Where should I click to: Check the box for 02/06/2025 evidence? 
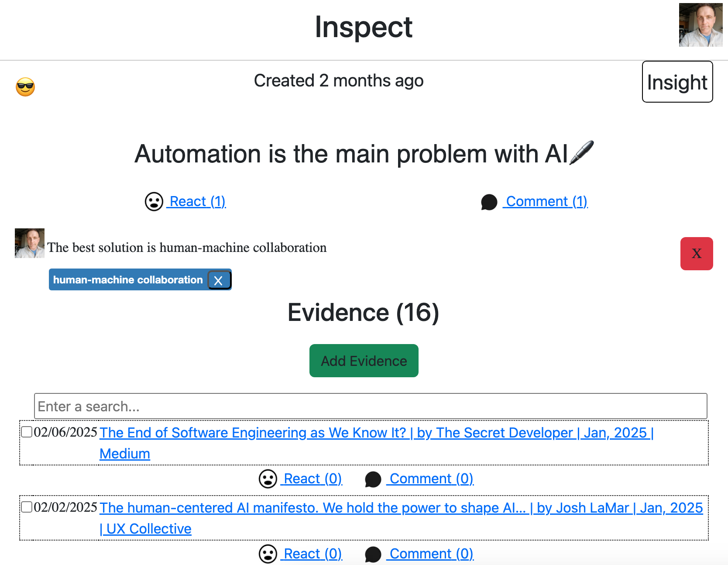tap(27, 432)
